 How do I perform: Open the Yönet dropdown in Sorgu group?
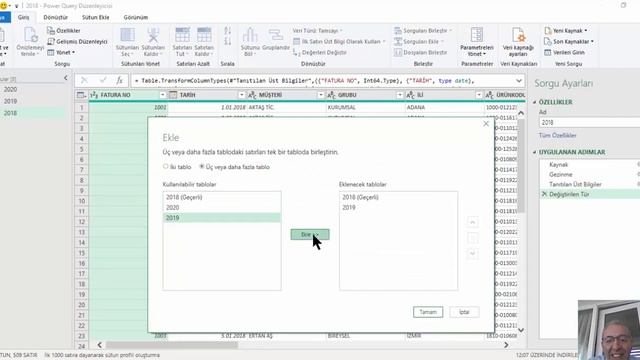[61, 53]
